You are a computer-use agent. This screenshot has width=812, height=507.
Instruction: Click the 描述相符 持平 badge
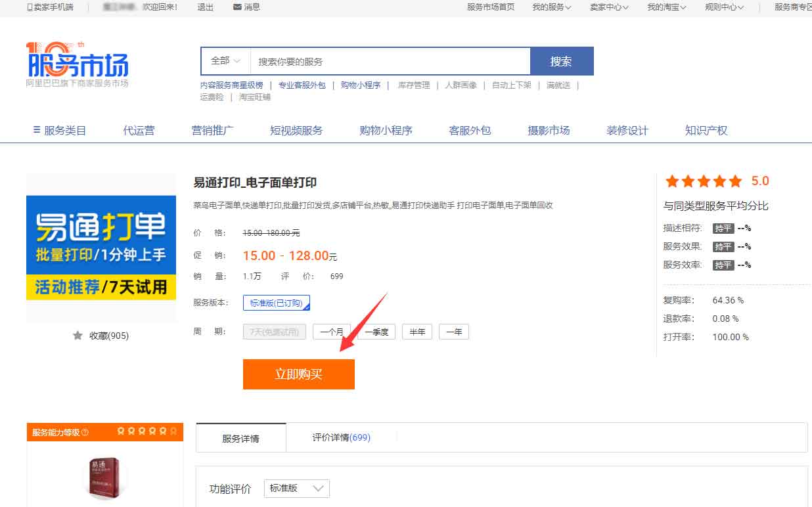tap(723, 229)
